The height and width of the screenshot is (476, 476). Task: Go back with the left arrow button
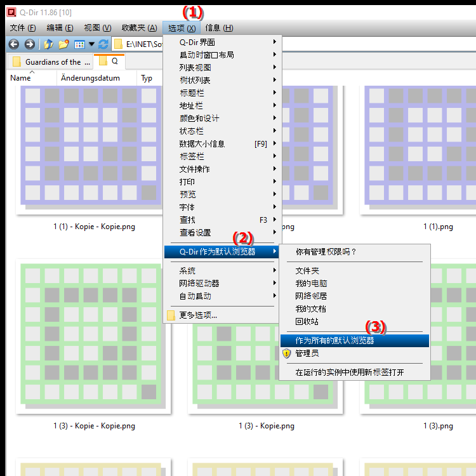coord(14,44)
